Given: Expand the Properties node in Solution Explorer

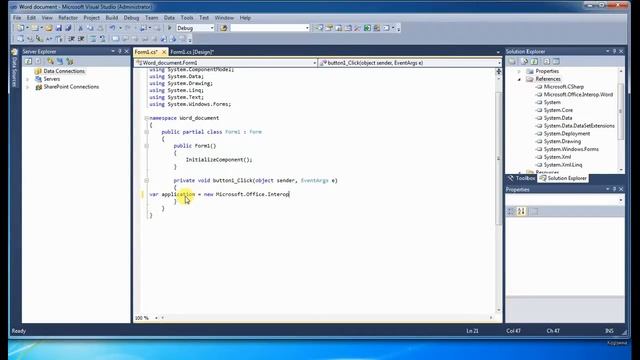Looking at the screenshot, I should [519, 71].
